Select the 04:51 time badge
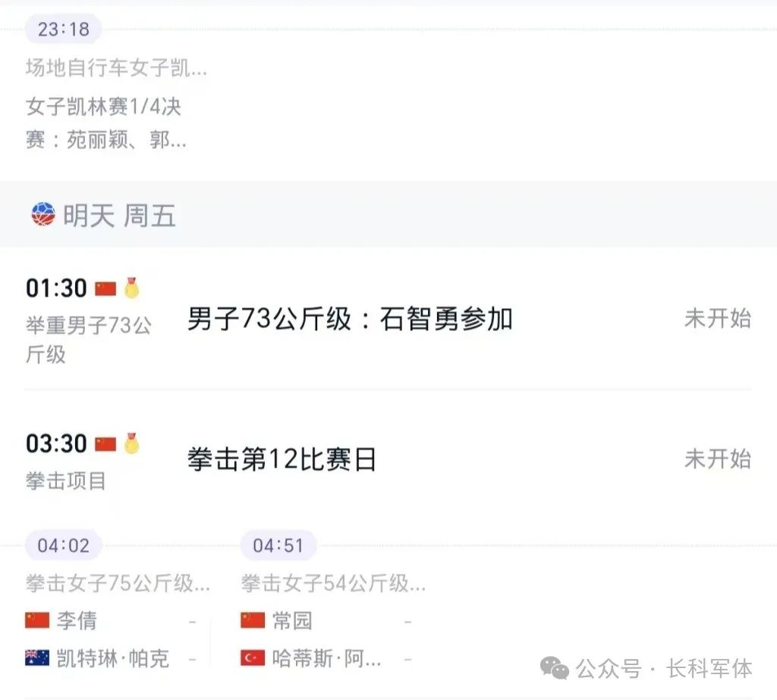777x700 pixels. (278, 545)
